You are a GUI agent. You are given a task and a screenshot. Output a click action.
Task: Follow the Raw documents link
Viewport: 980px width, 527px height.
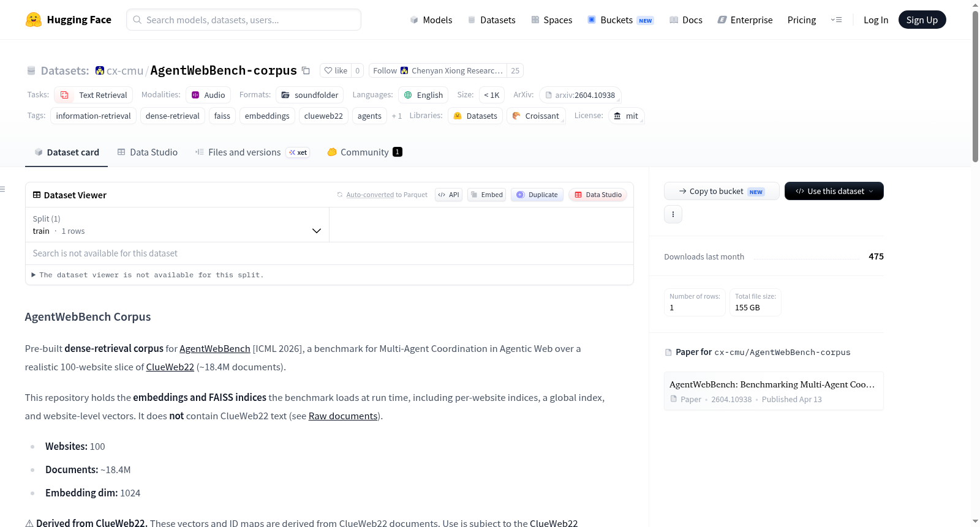(343, 416)
